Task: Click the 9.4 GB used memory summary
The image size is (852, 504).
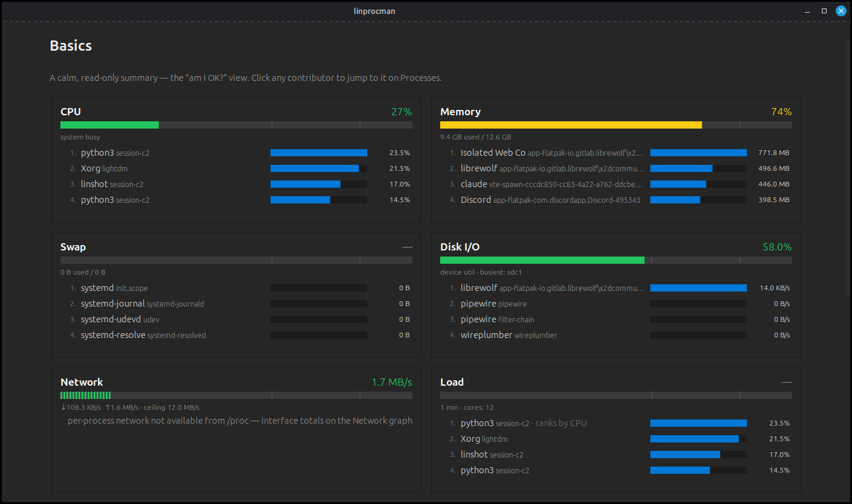Action: click(476, 137)
